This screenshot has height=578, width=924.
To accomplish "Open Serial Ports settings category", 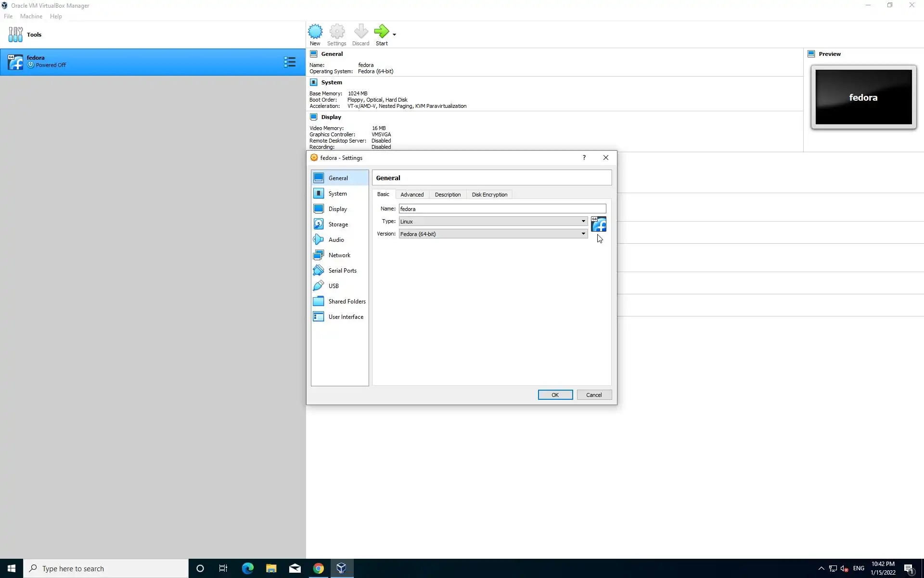I will click(x=342, y=271).
